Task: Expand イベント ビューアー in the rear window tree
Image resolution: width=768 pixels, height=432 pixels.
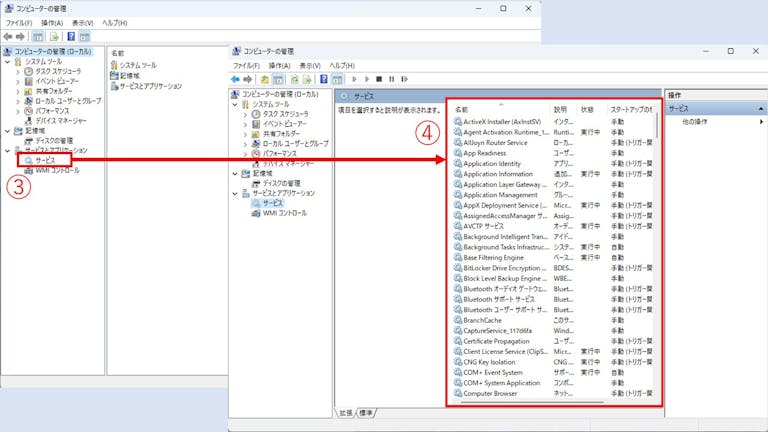Action: [18, 81]
